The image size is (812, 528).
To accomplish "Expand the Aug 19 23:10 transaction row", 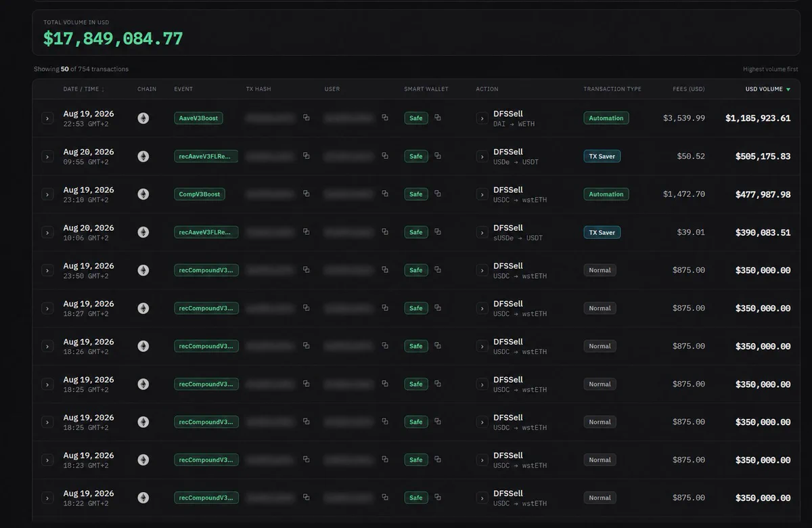I will pyautogui.click(x=47, y=194).
